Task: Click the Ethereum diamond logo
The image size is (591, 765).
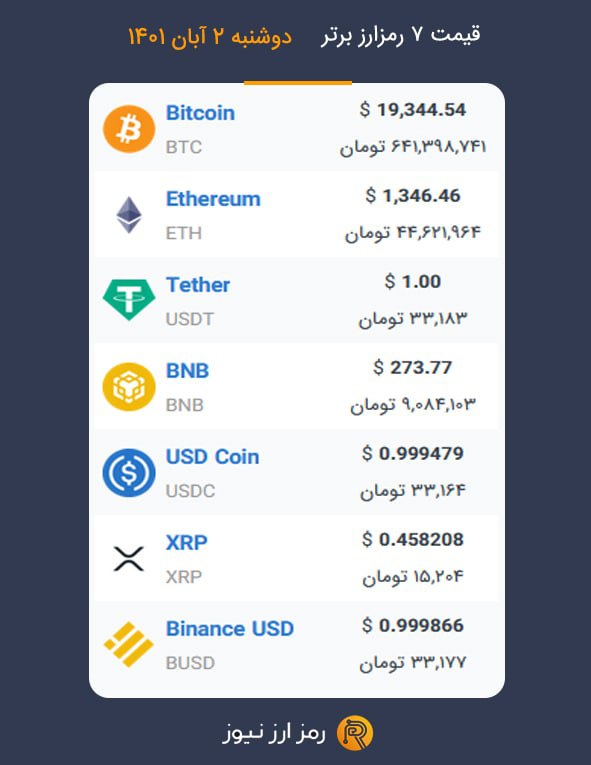Action: pos(129,215)
